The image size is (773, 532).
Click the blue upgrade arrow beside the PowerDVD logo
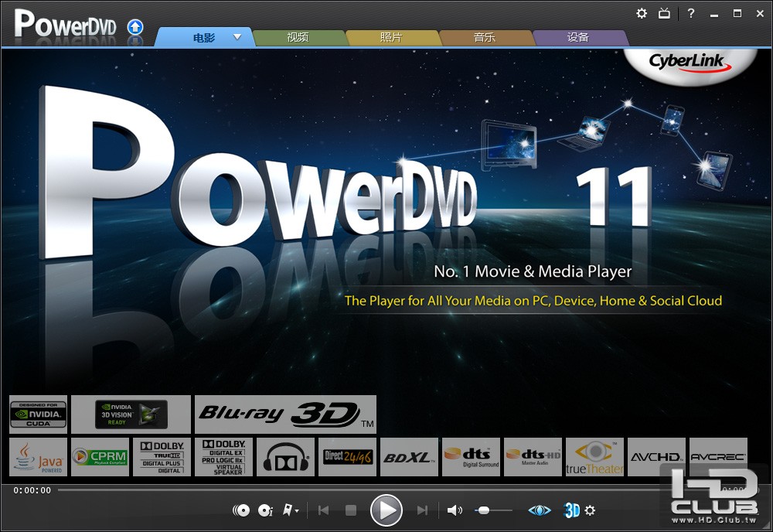coord(135,26)
